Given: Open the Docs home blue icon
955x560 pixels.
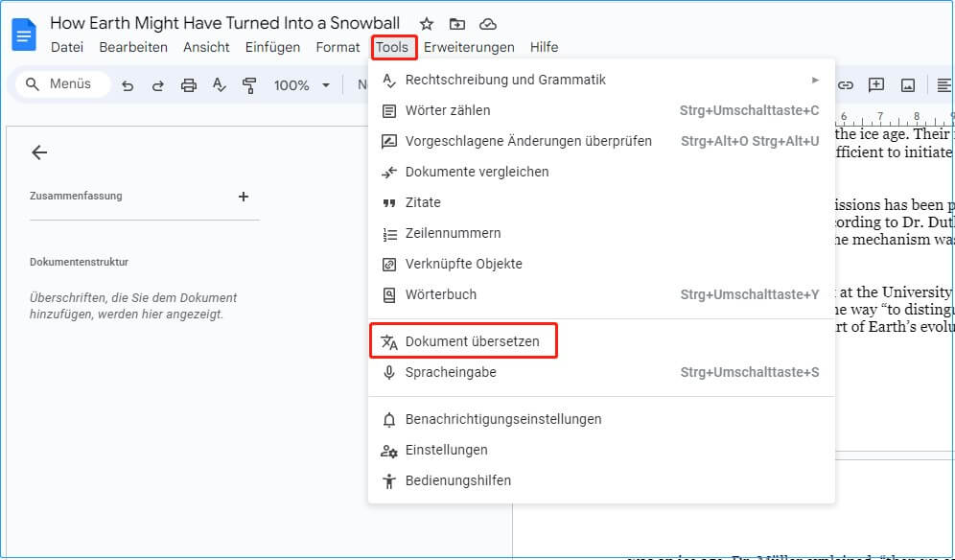Looking at the screenshot, I should click(x=21, y=34).
